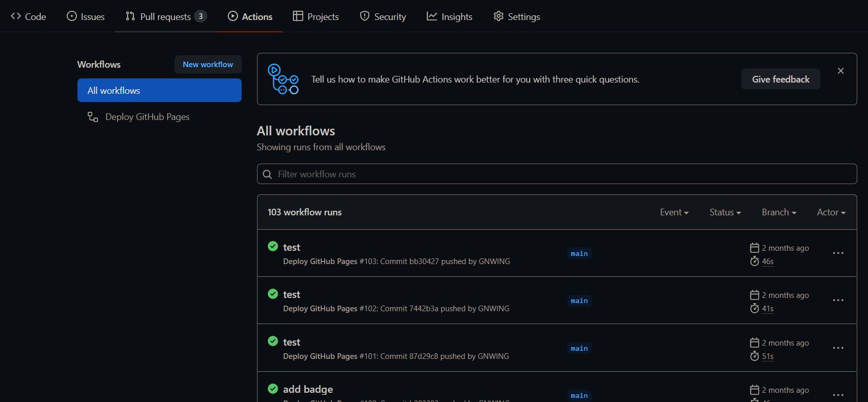The image size is (868, 402).
Task: Click the 41s duration on run #102
Action: (767, 309)
